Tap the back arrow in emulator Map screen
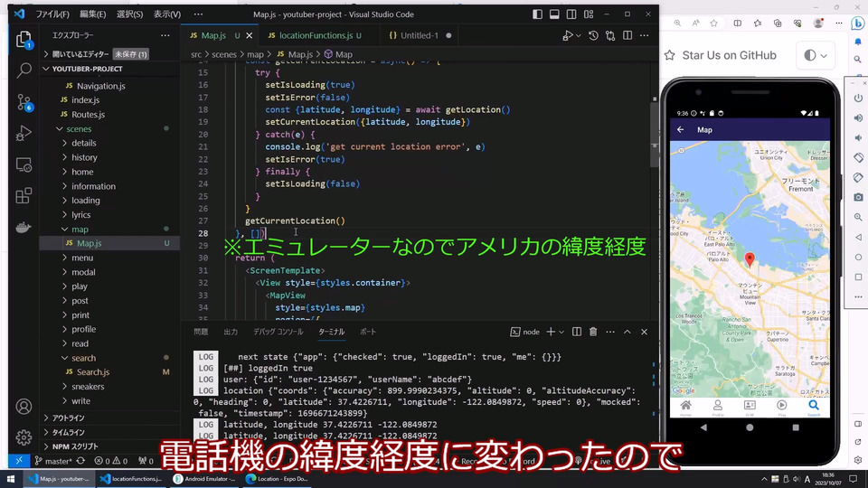Image resolution: width=868 pixels, height=488 pixels. 680,129
